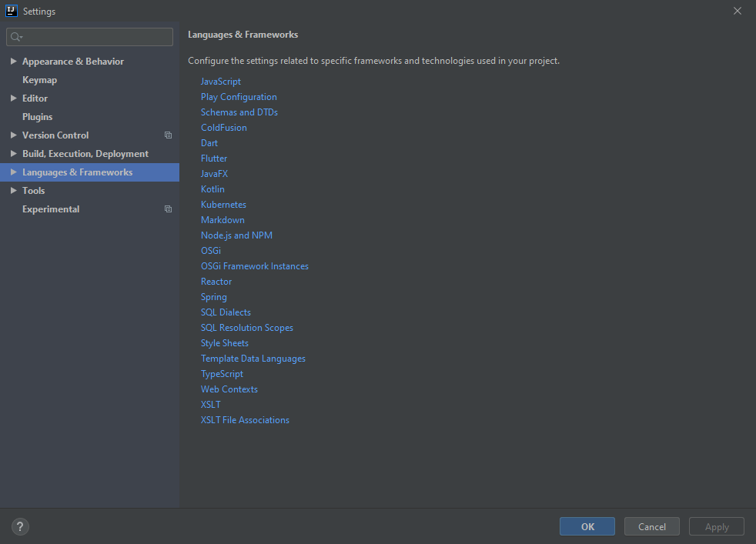This screenshot has width=756, height=544.
Task: Expand the Tools section
Action: point(13,190)
